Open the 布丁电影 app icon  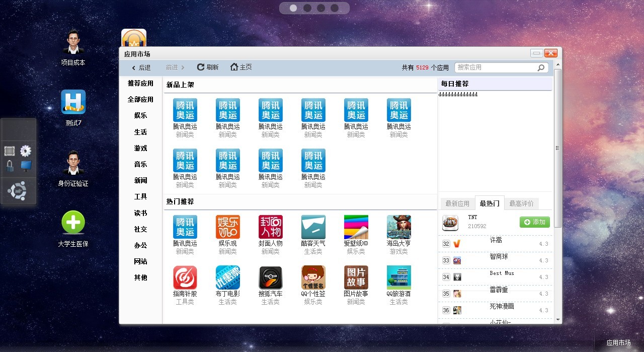pos(228,277)
